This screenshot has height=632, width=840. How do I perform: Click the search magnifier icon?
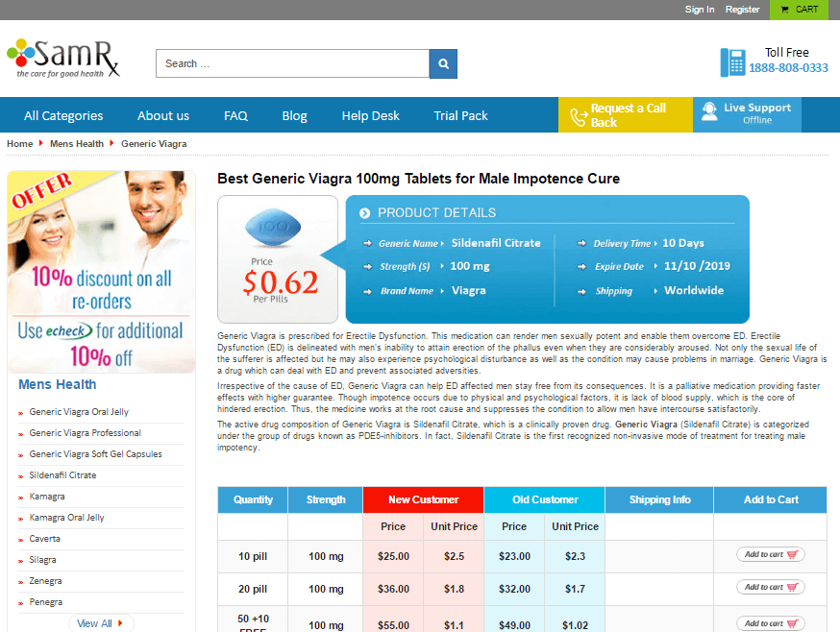point(442,62)
